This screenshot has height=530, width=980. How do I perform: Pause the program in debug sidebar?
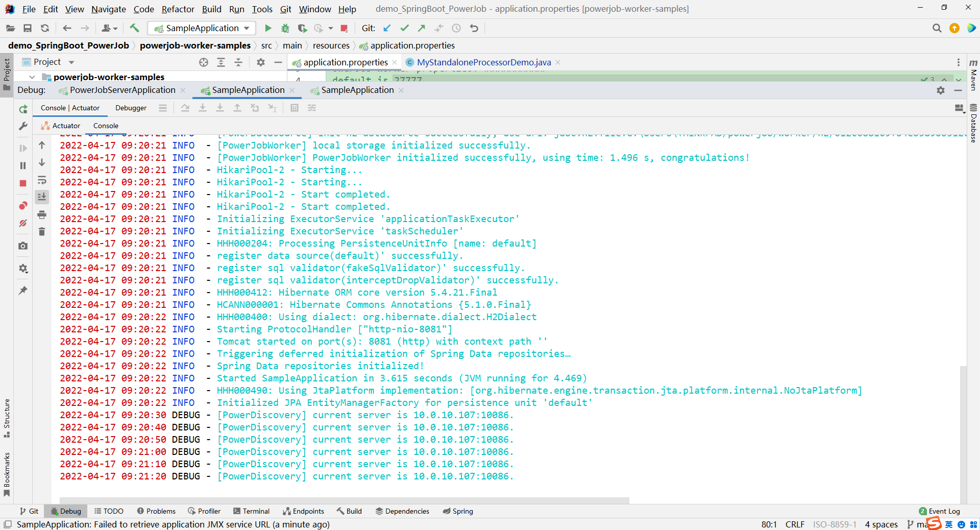click(23, 165)
